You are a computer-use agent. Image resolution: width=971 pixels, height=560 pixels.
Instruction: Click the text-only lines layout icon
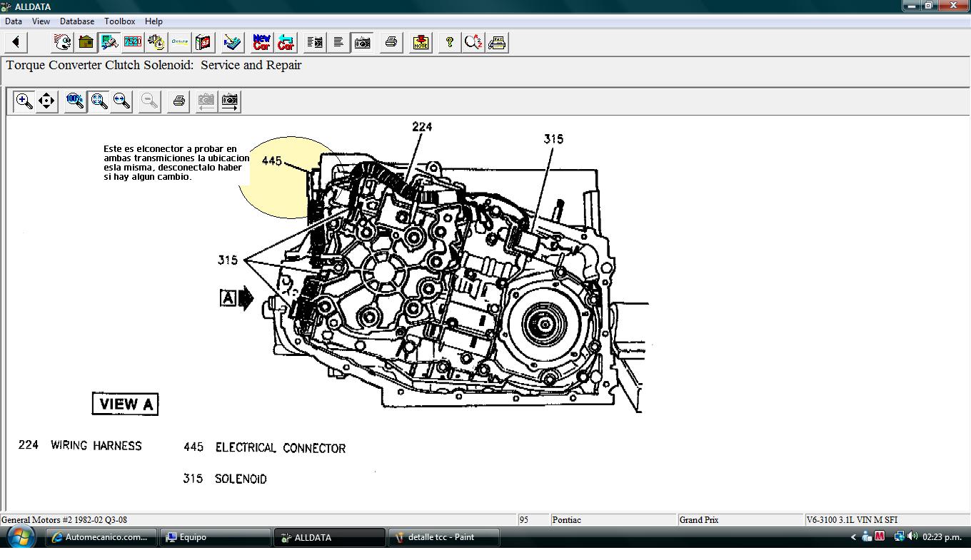coord(338,42)
